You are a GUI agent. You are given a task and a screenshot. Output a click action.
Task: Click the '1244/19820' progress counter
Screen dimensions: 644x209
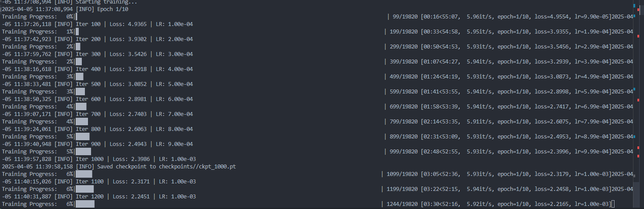coord(402,204)
